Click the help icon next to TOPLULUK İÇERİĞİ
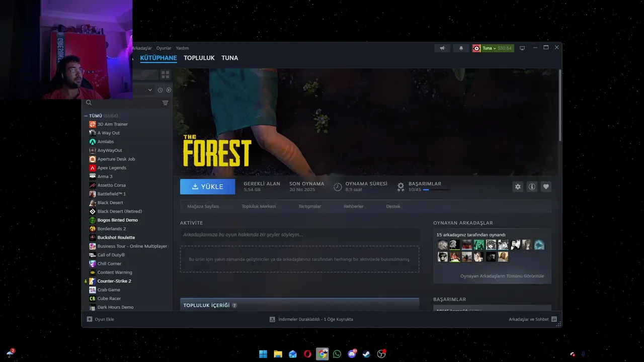Image resolution: width=644 pixels, height=362 pixels. tap(234, 305)
